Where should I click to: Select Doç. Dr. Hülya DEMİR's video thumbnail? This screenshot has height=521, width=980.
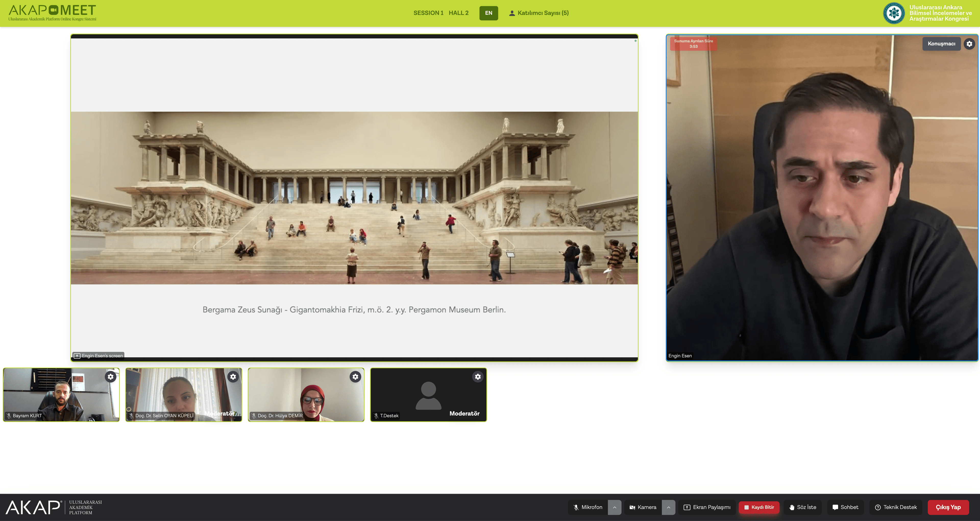[306, 395]
